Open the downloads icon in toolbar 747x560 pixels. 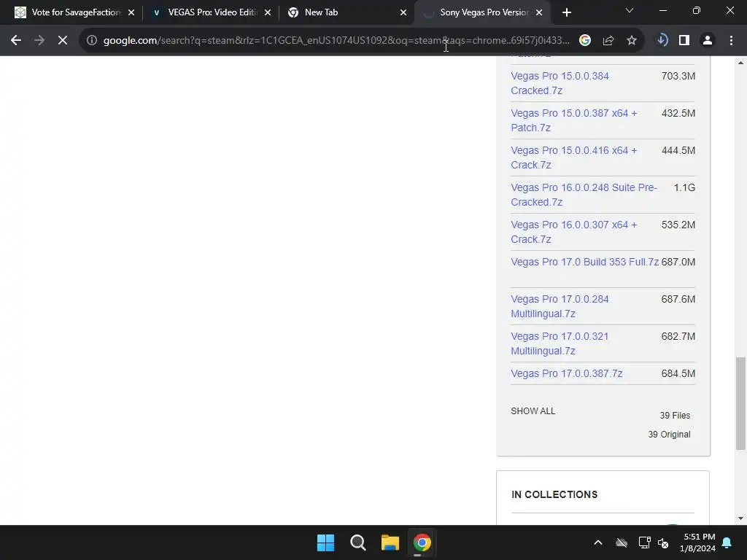pyautogui.click(x=662, y=41)
